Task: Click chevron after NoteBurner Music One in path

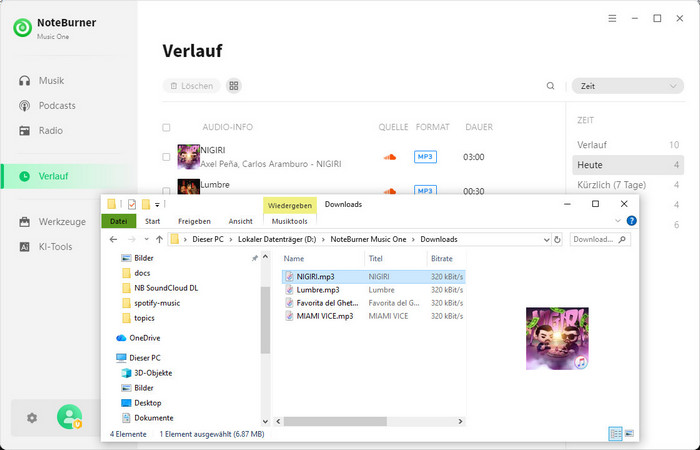Action: click(413, 240)
